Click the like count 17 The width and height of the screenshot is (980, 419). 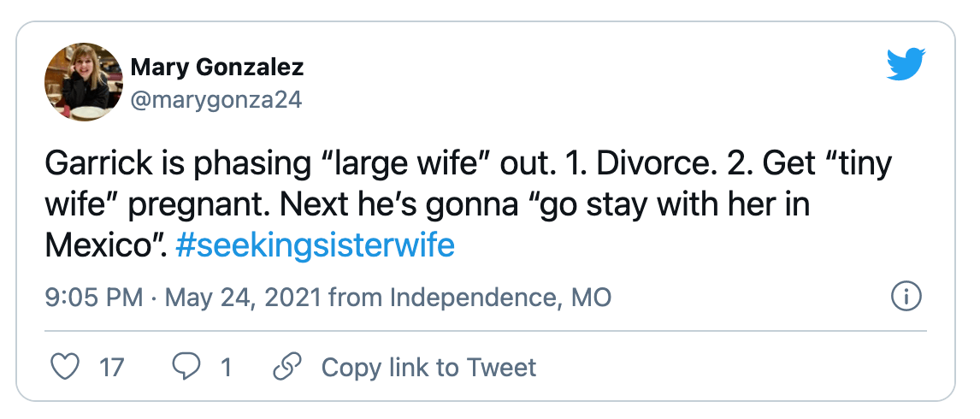112,367
